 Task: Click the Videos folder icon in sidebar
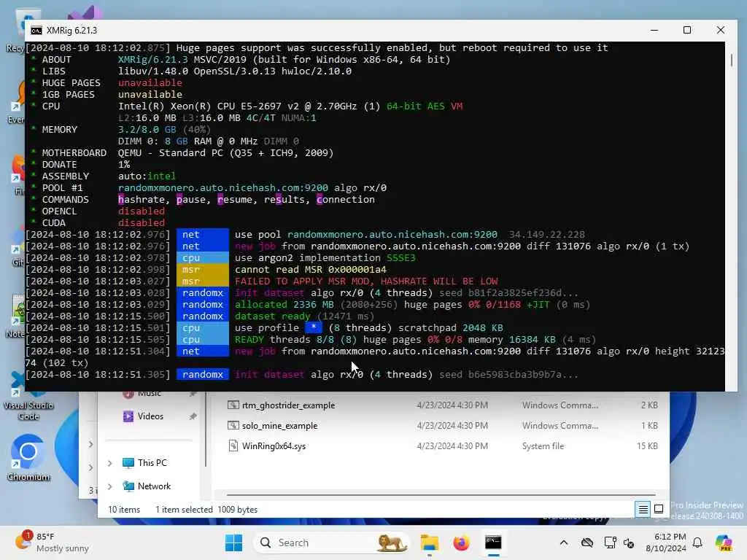coord(128,416)
